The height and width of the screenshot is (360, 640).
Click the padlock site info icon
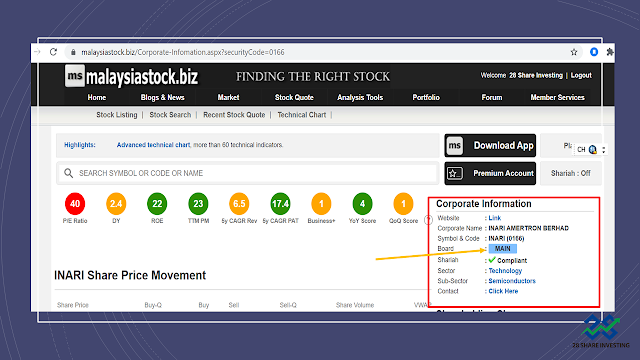tap(73, 52)
